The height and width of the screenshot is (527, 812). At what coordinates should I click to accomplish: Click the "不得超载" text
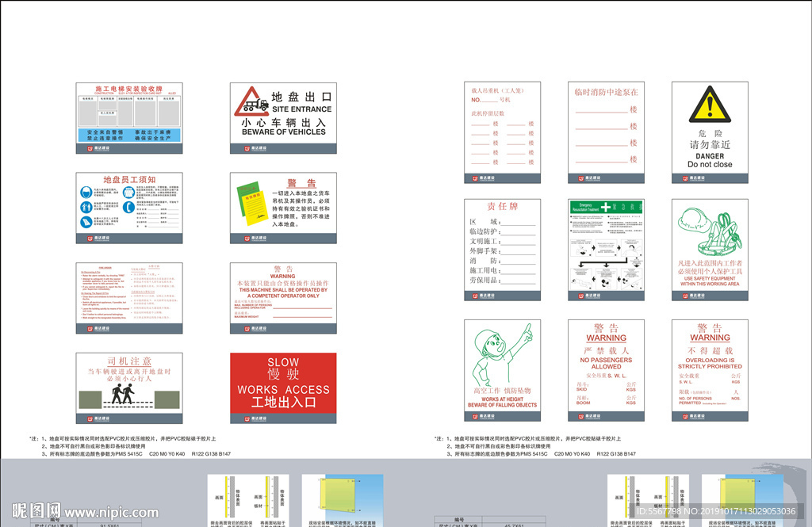[x=710, y=350]
